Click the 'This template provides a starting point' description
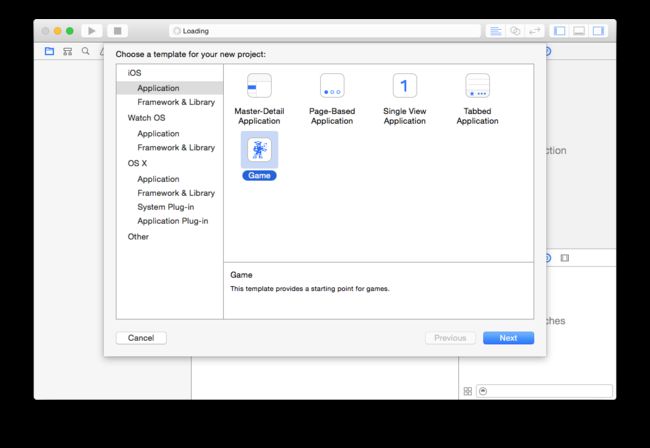The height and width of the screenshot is (448, 650). coord(310,288)
